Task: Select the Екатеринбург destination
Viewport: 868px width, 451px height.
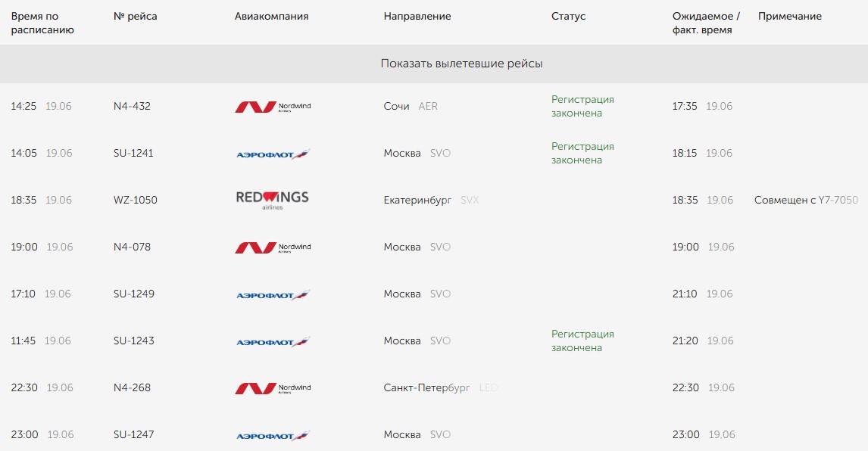Action: 417,200
